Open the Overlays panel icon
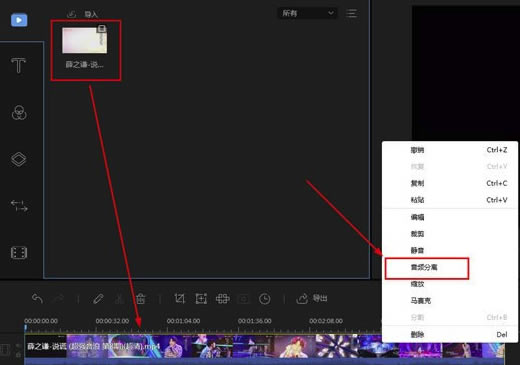This screenshot has width=520, height=365. tap(19, 159)
